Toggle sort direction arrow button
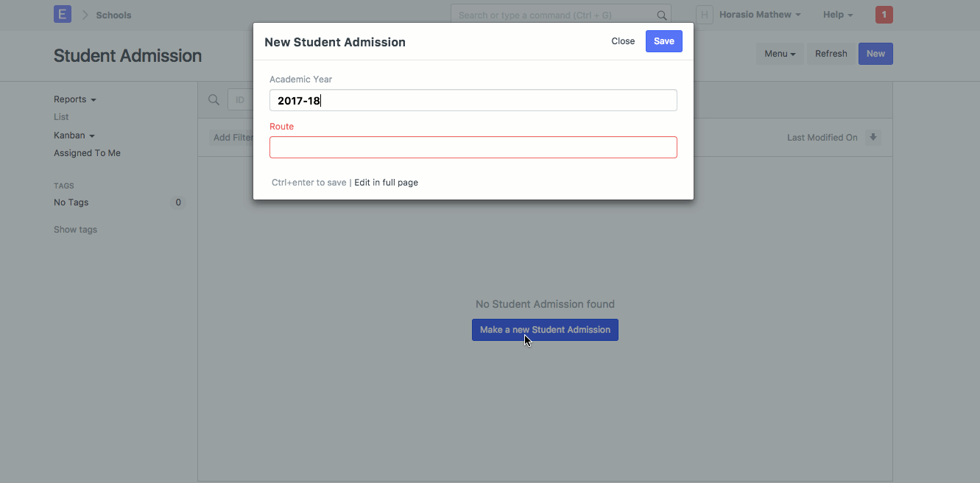Viewport: 980px width, 483px height. tap(873, 138)
